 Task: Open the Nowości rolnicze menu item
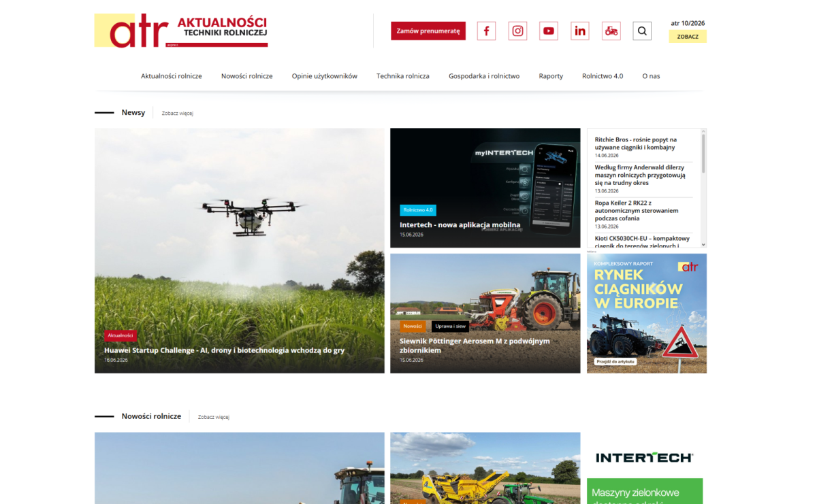pyautogui.click(x=247, y=76)
